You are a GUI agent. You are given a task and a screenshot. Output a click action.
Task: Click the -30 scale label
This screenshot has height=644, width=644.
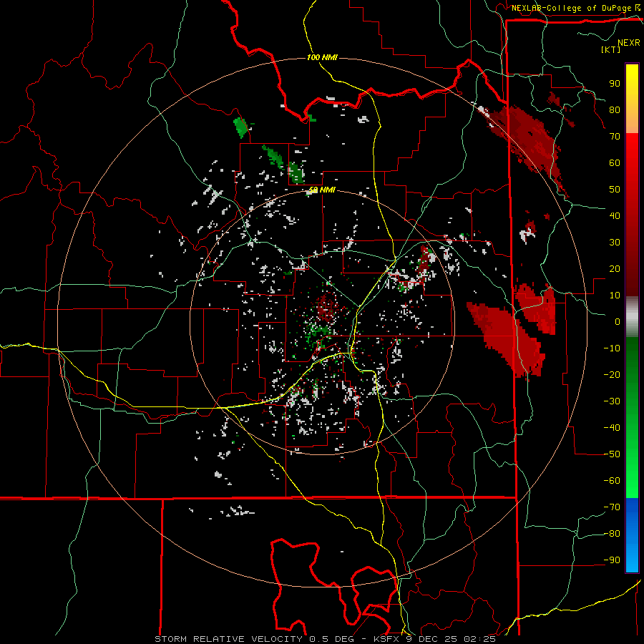tap(612, 401)
